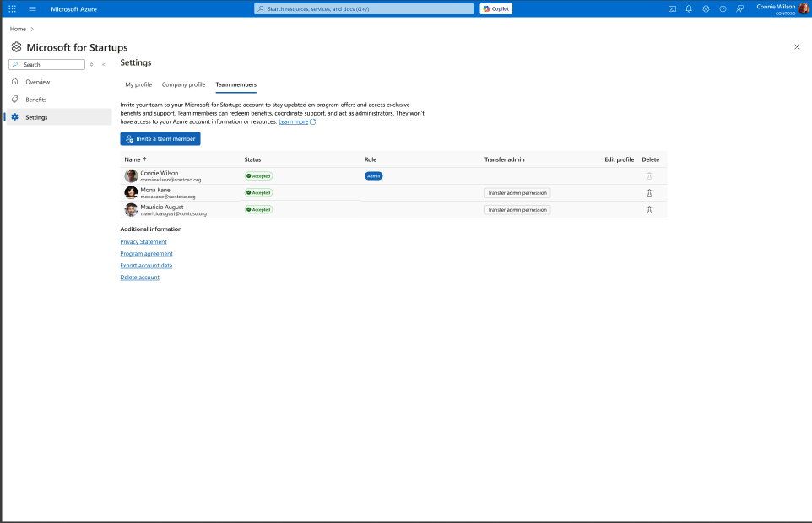Click the external link icon beside Learn more
The image size is (812, 523).
tap(313, 122)
